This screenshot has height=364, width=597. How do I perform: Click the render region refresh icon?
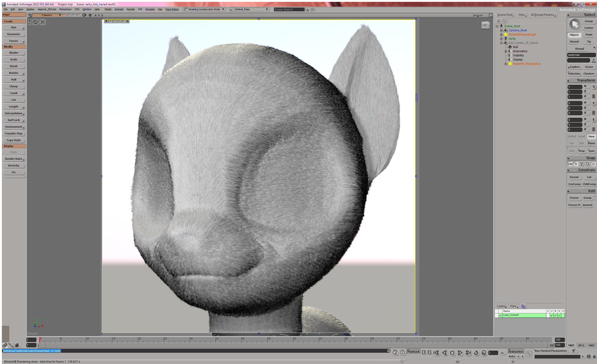click(35, 22)
